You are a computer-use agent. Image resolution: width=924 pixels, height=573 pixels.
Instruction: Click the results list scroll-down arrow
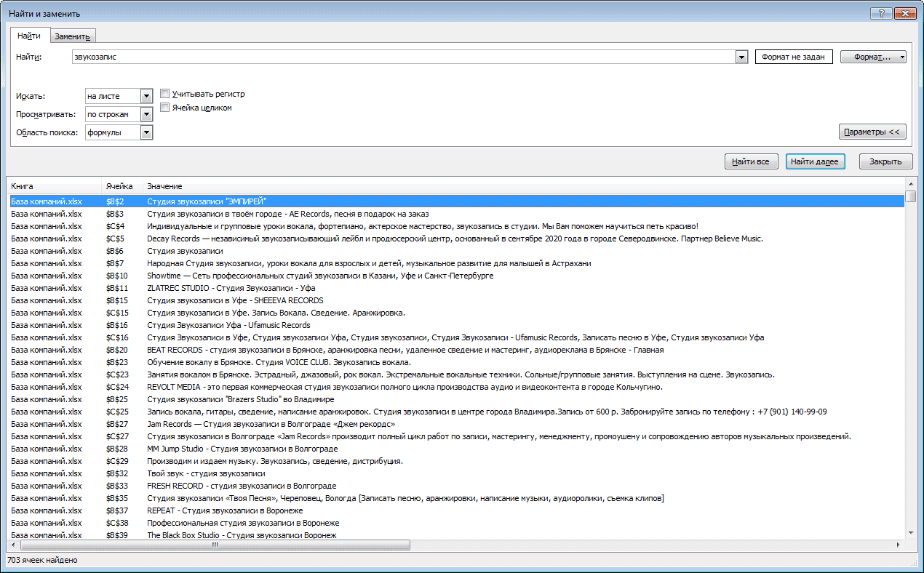[x=910, y=533]
